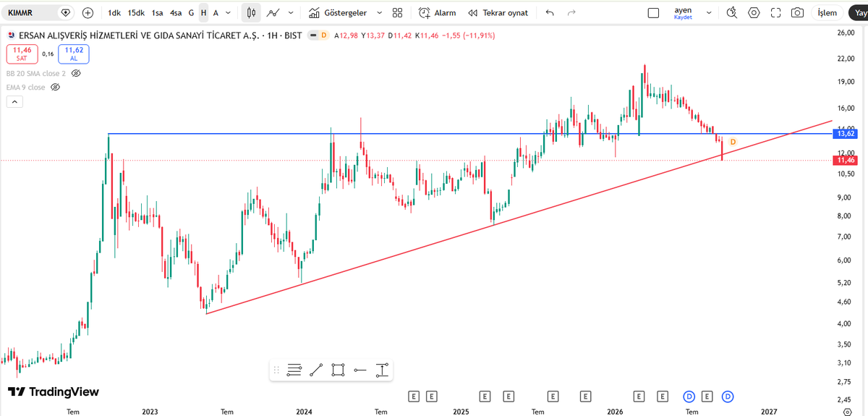
Task: Click the 11,46 SAT sell button
Action: coord(22,54)
